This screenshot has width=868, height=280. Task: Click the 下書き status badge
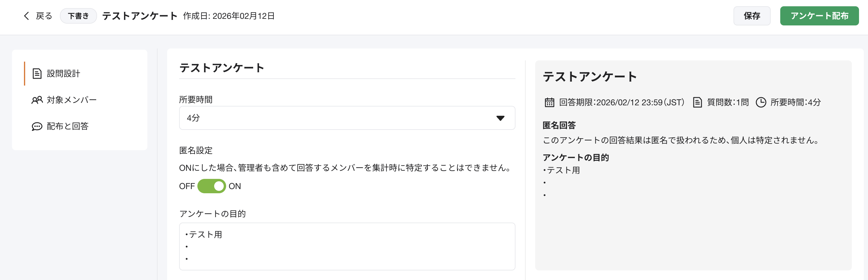click(78, 16)
